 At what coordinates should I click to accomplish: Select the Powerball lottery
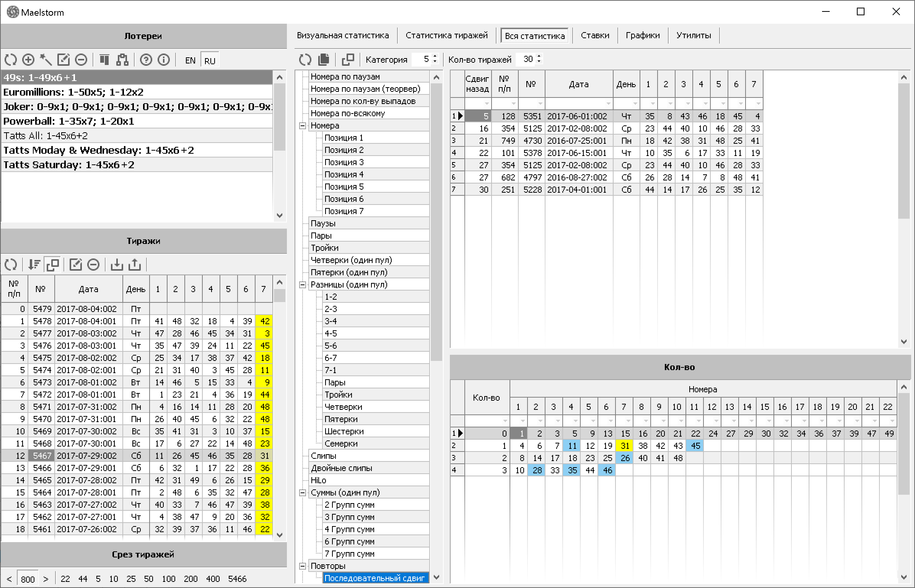pos(137,121)
